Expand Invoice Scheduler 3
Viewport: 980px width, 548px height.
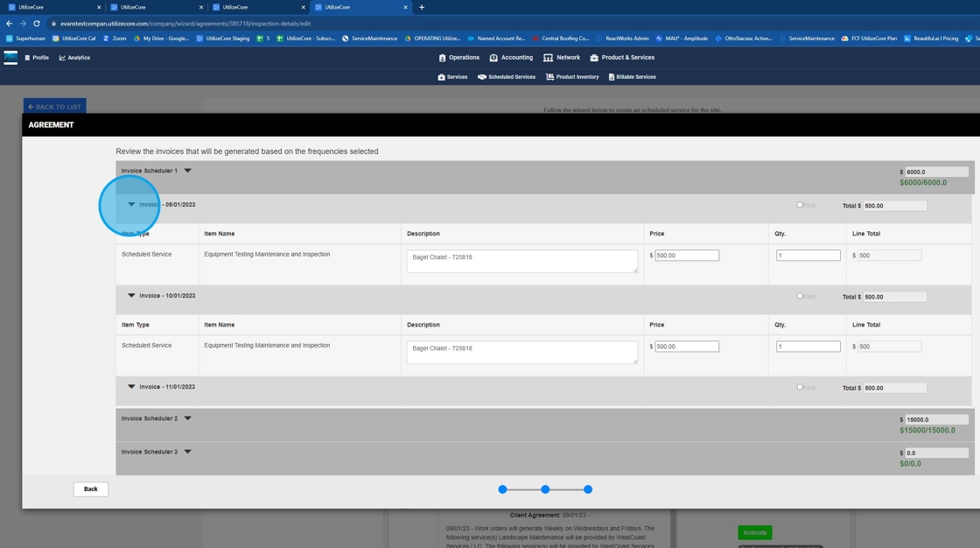187,452
